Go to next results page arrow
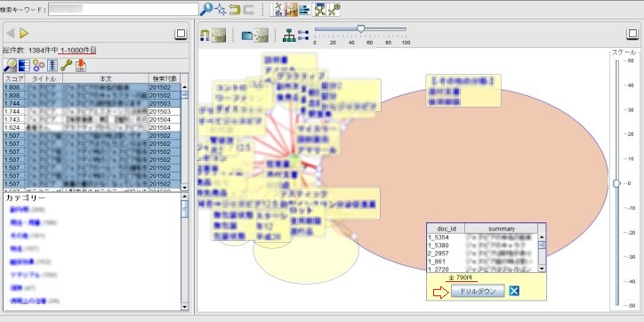The image size is (644, 322). pos(24,34)
